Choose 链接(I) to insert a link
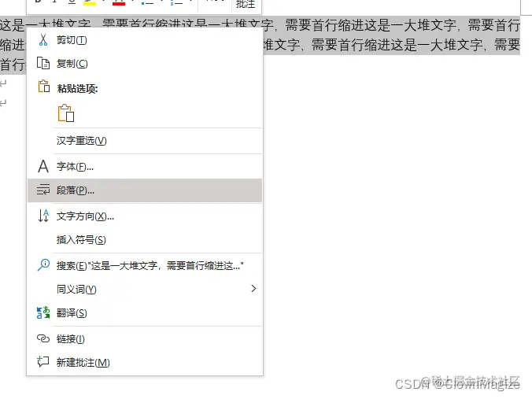Image resolution: width=532 pixels, height=399 pixels. coord(145,338)
